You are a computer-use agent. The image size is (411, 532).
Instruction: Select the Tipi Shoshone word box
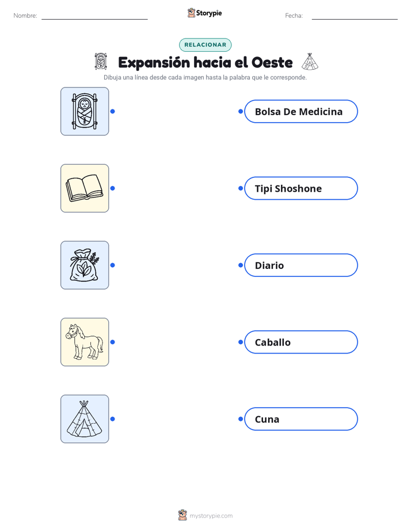tap(301, 188)
